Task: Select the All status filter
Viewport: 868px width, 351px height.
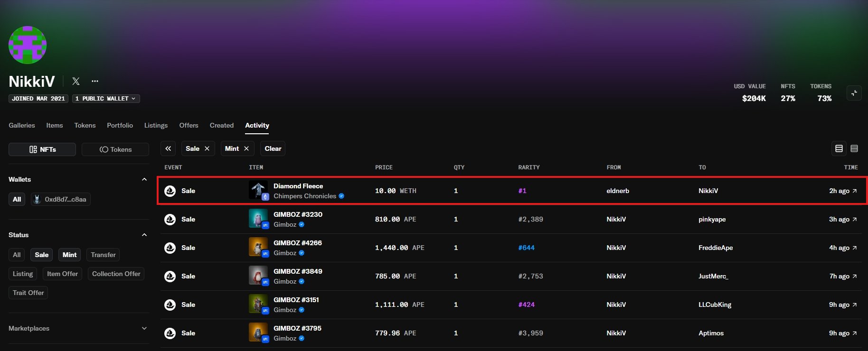Action: point(17,255)
